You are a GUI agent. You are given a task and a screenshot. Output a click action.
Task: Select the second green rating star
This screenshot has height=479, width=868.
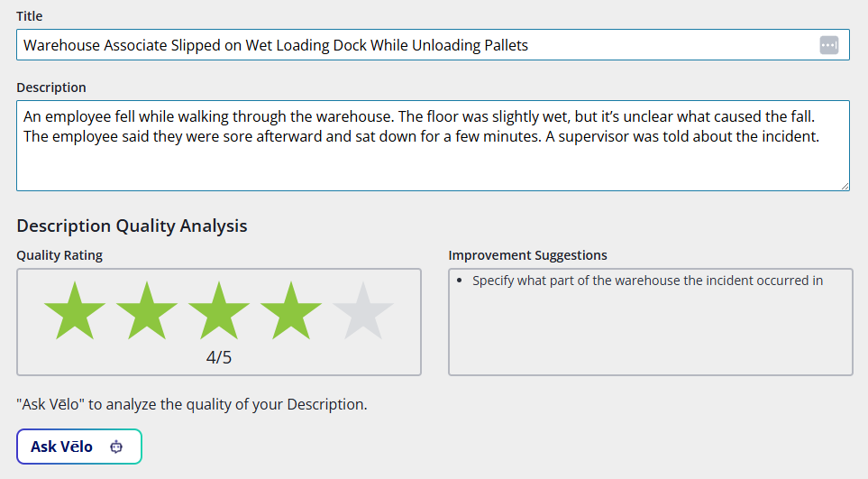(x=147, y=311)
